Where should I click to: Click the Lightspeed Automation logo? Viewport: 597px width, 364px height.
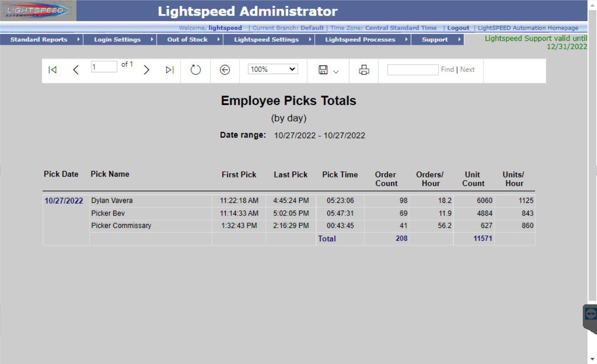point(38,11)
